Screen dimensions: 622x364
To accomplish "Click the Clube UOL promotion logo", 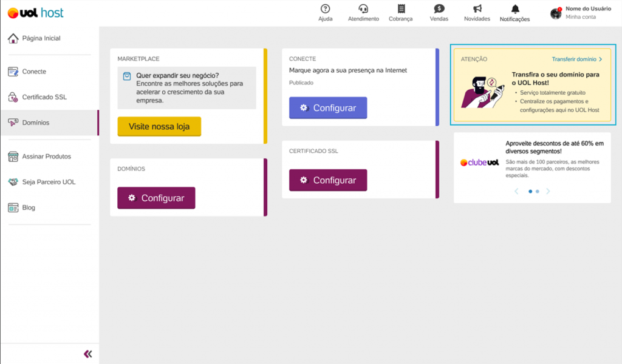I will tap(479, 163).
